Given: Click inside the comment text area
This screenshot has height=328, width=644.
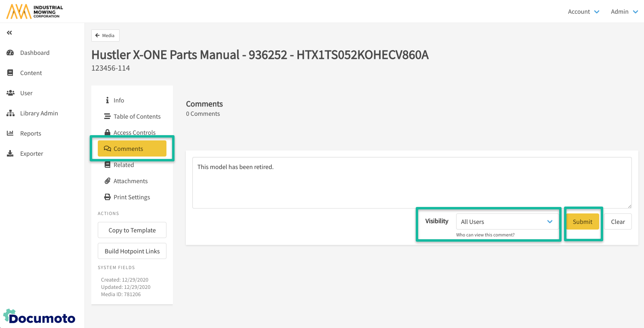Looking at the screenshot, I should tap(412, 183).
